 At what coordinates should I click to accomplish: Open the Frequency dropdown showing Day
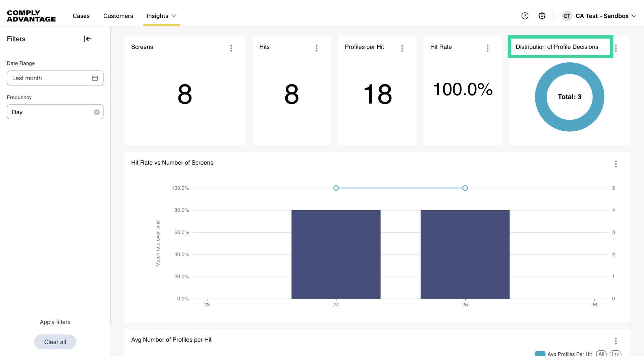(x=50, y=112)
